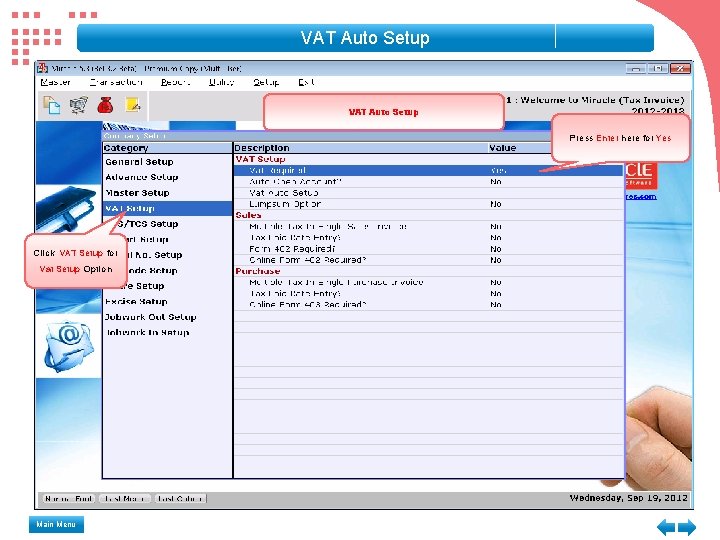Open the Master menu

[x=56, y=82]
